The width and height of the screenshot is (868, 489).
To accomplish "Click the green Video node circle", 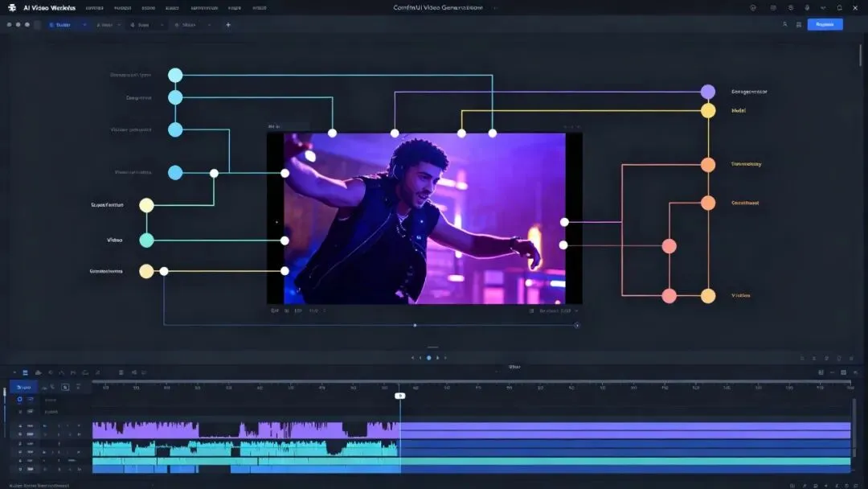I will click(x=147, y=240).
